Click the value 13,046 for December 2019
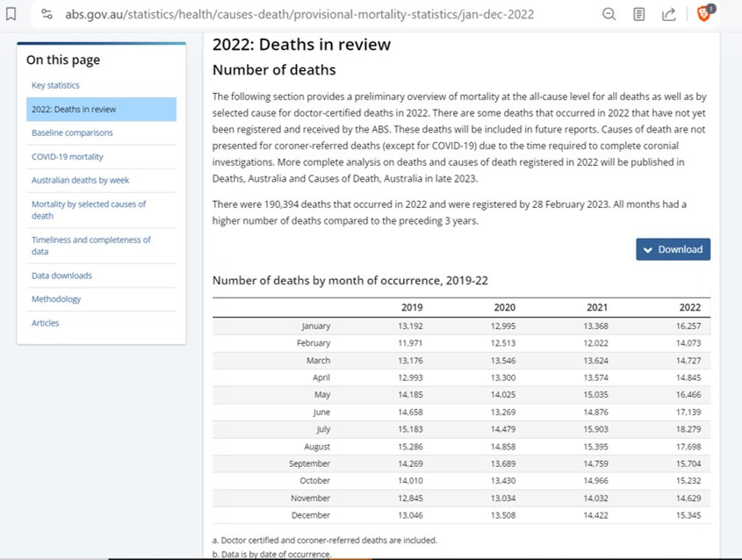742x560 pixels. [410, 515]
